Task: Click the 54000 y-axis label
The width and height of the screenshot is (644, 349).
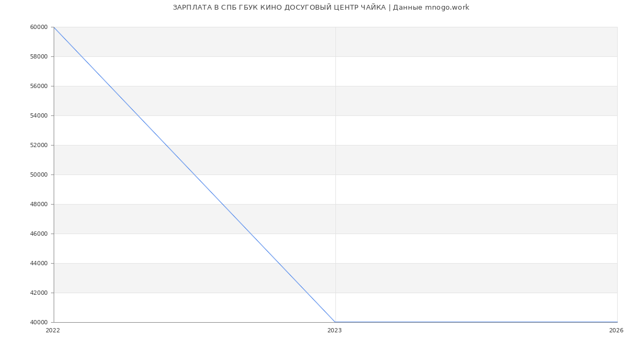Action: 39,115
